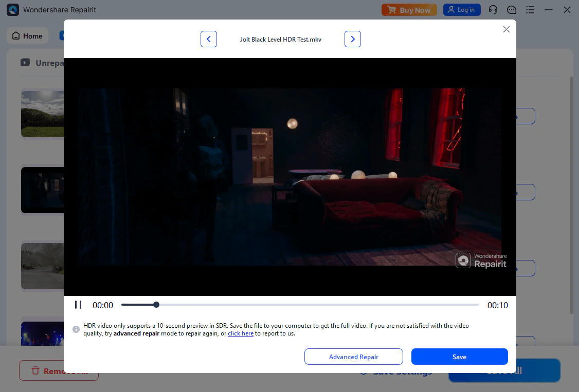Select the blue night lights video thumbnail
Image resolution: width=579 pixels, height=392 pixels.
pyautogui.click(x=42, y=333)
